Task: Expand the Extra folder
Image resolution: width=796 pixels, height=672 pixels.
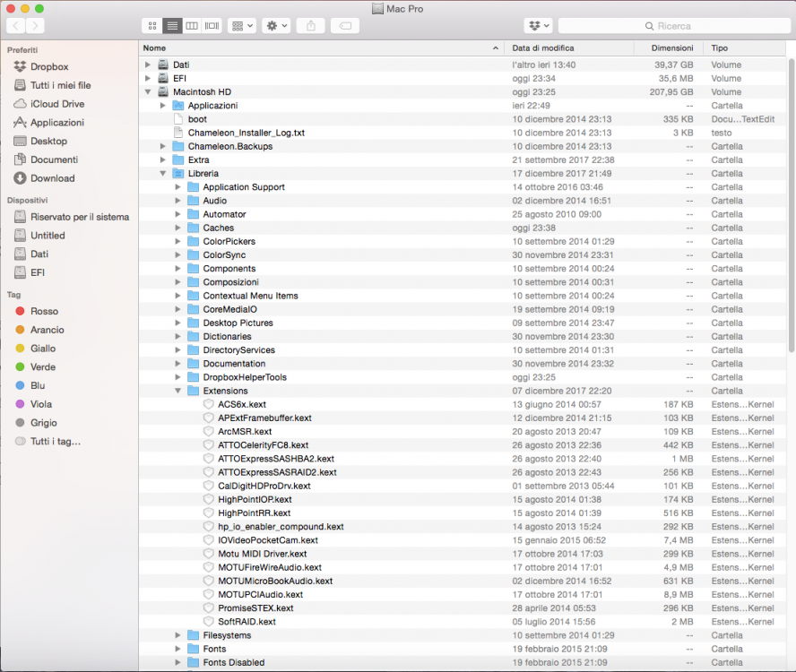Action: [162, 159]
